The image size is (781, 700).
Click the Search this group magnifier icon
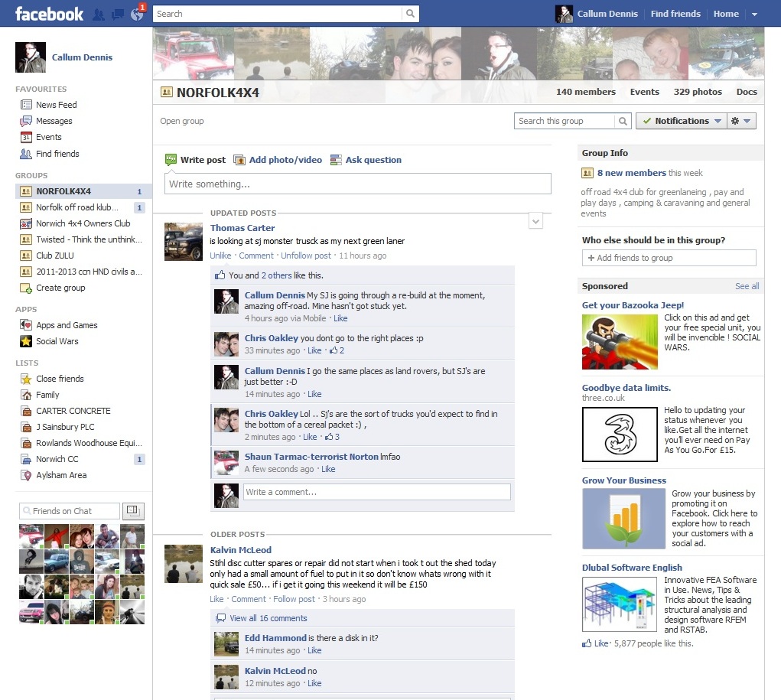click(623, 121)
